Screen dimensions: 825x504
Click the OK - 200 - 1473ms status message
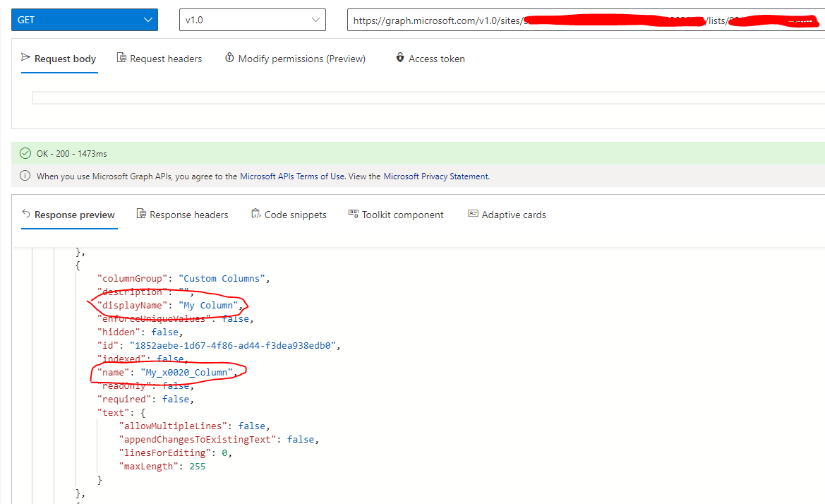click(x=73, y=152)
